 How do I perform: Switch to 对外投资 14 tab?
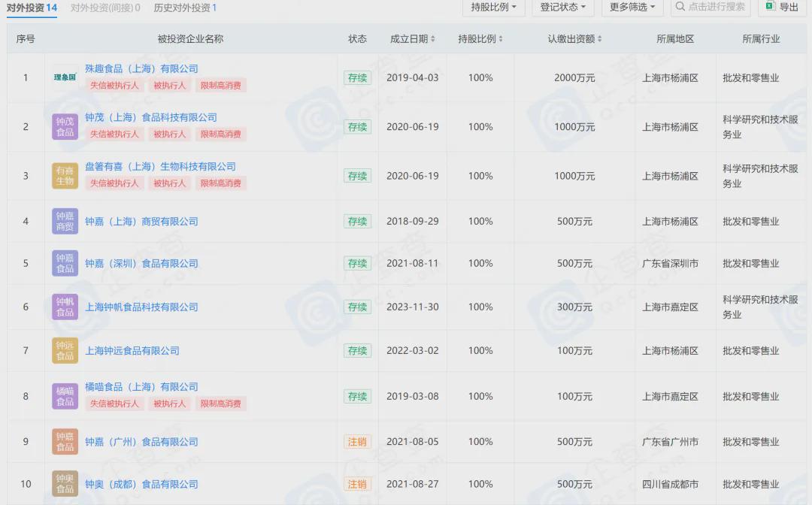[x=32, y=8]
